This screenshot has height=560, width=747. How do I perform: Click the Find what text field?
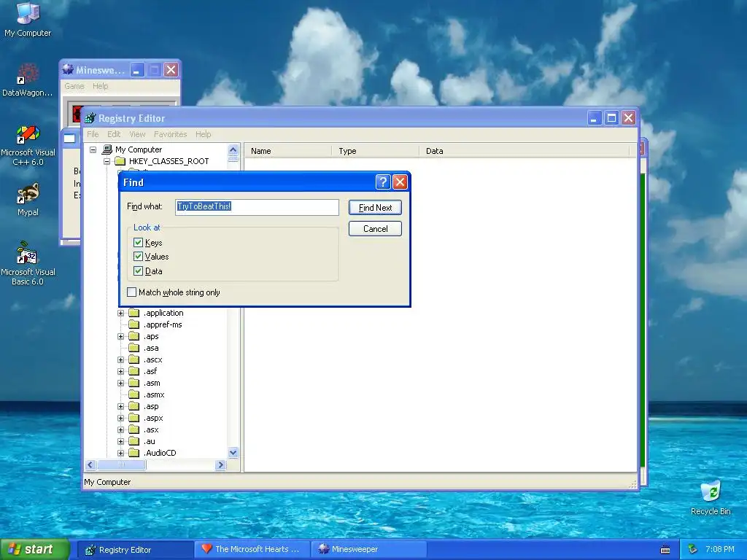[x=257, y=207]
